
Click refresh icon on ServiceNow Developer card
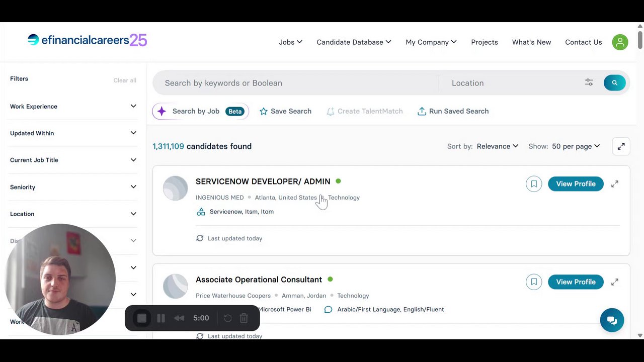click(200, 238)
